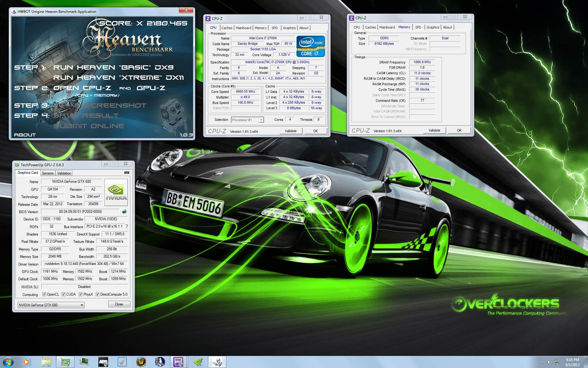Take a GPU-Z screenshot with the camera icon

click(x=126, y=173)
